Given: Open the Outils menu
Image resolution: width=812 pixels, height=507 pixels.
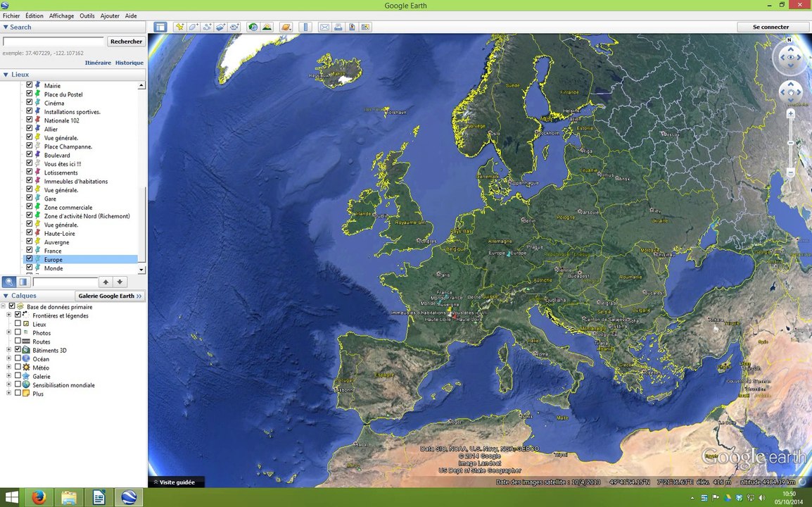Looking at the screenshot, I should click(87, 15).
